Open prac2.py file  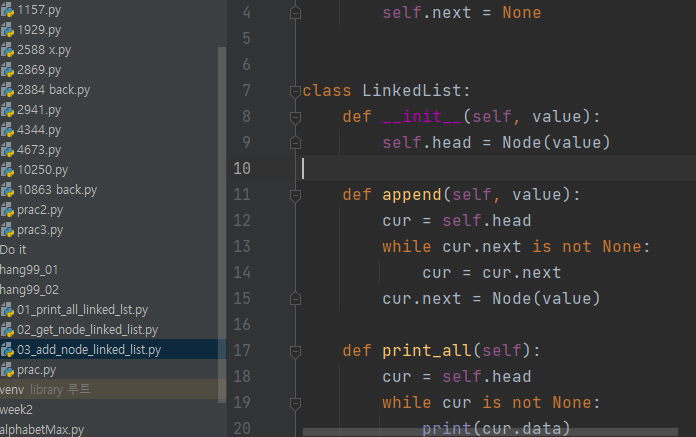(40, 209)
